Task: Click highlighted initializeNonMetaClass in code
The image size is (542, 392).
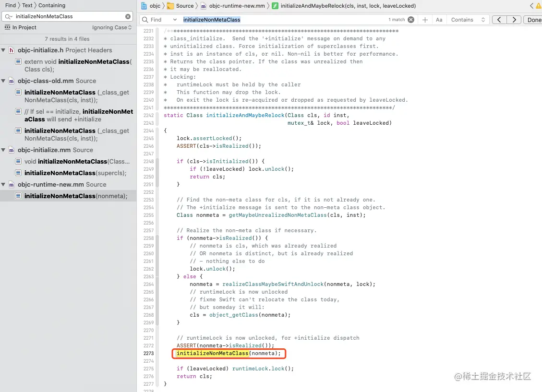Action: tap(212, 353)
